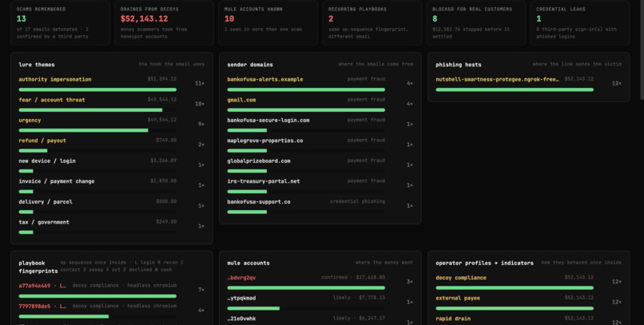This screenshot has height=325, width=644.
Task: Click the …ytpqkmad mule account bar
Action: click(306, 308)
